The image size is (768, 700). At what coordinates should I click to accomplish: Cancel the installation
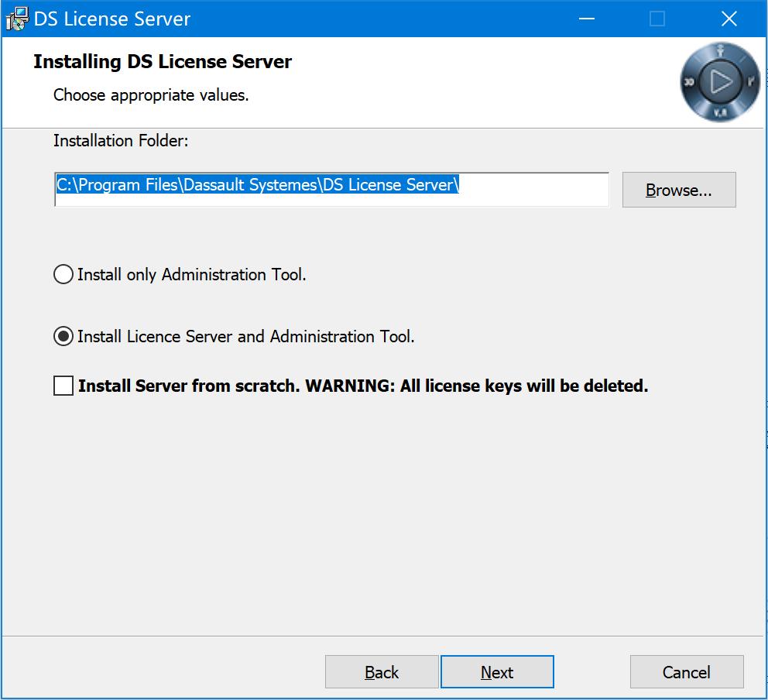click(687, 672)
